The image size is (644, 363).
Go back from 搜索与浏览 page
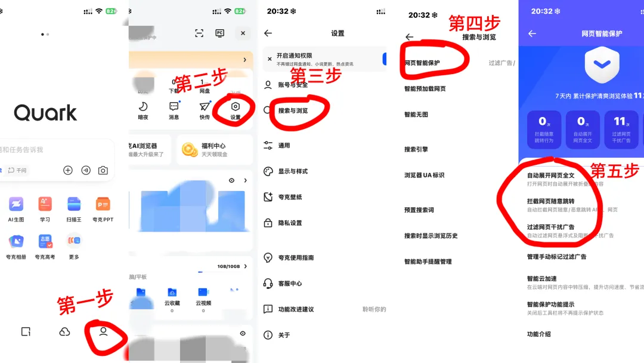tap(410, 37)
